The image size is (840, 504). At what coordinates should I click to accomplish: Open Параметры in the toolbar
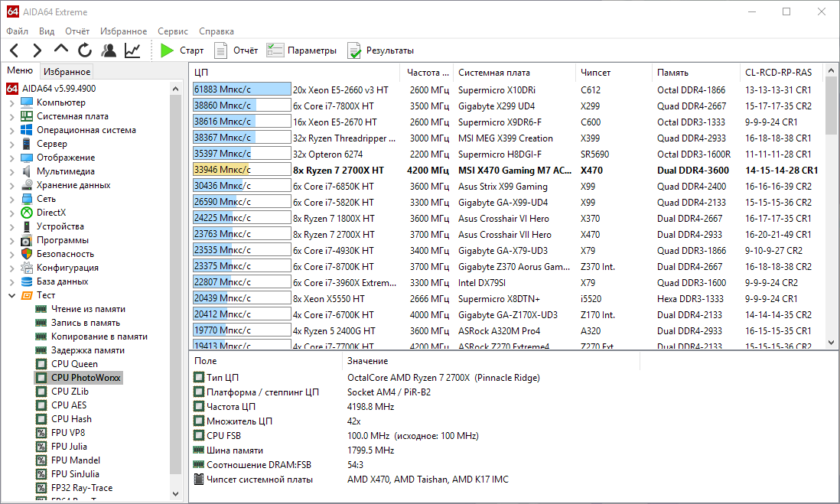click(x=301, y=50)
